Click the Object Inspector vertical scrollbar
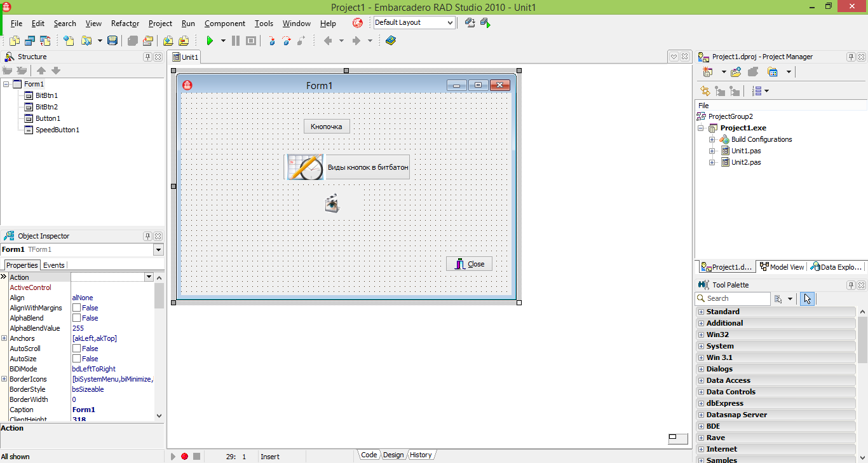The image size is (868, 463). [159, 346]
